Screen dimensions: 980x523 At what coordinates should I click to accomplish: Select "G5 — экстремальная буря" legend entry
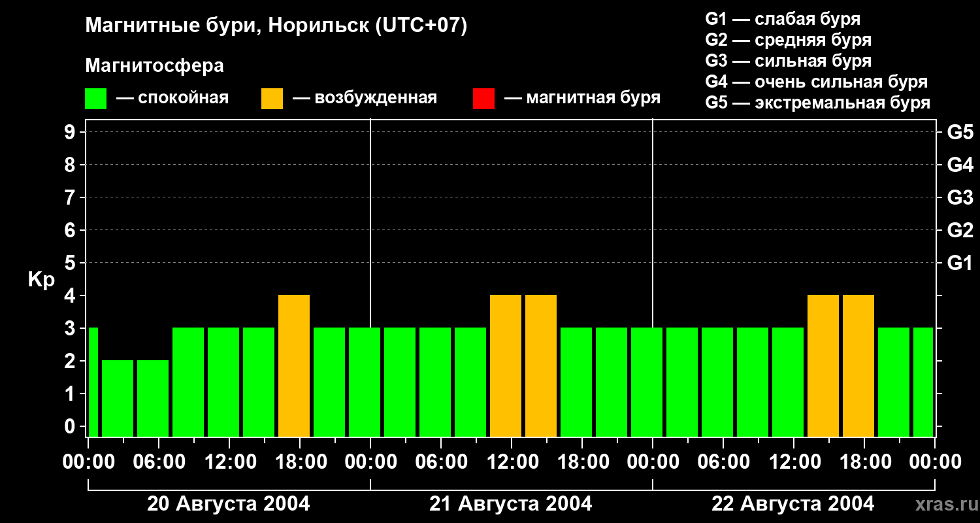click(x=817, y=103)
